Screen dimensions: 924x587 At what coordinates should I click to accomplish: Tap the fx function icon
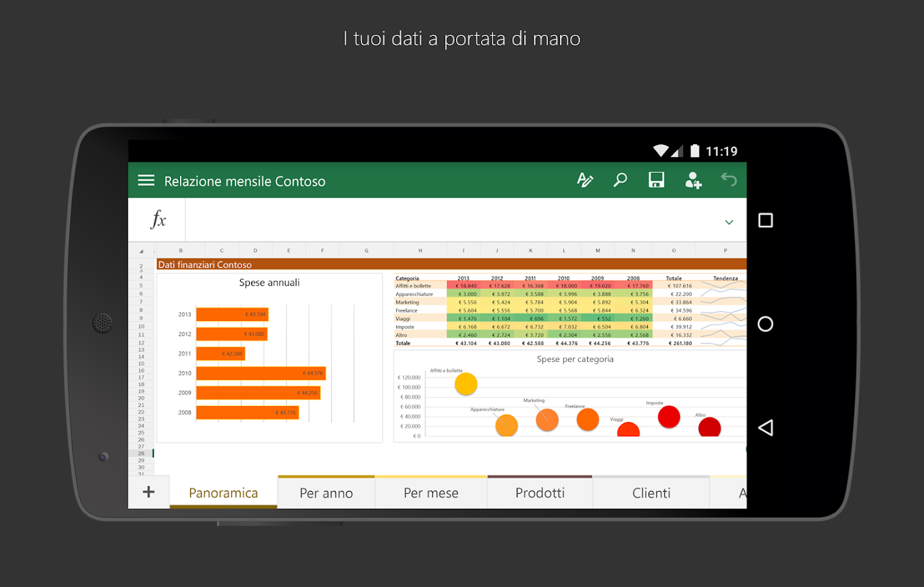pos(158,220)
